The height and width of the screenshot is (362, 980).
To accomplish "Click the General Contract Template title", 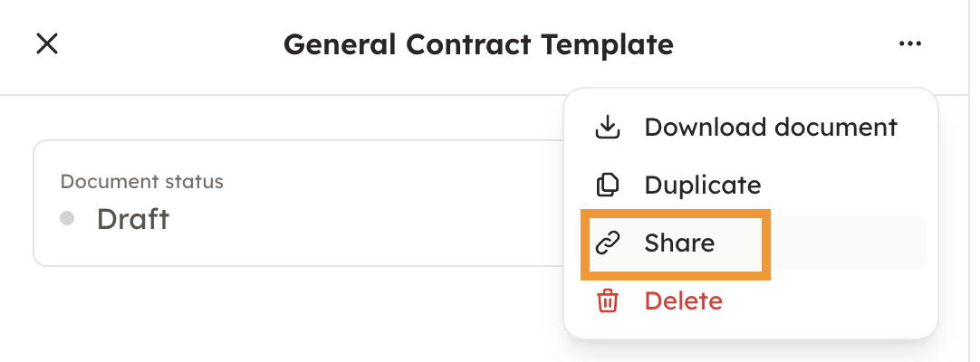I will pos(478,44).
